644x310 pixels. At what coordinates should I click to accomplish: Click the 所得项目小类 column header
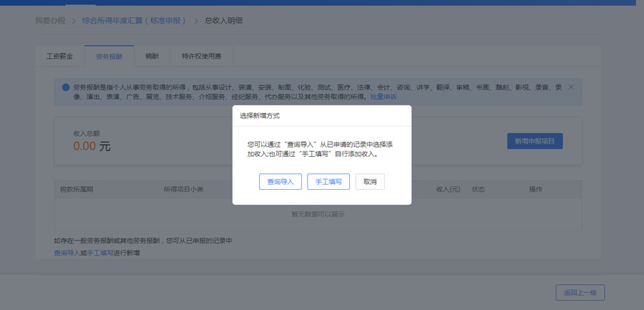click(184, 190)
